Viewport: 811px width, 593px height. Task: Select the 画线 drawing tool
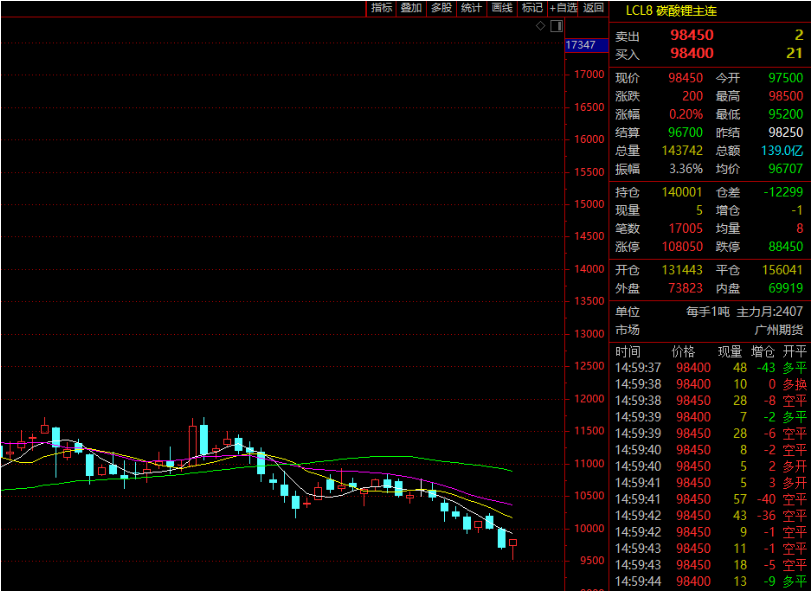pos(502,8)
